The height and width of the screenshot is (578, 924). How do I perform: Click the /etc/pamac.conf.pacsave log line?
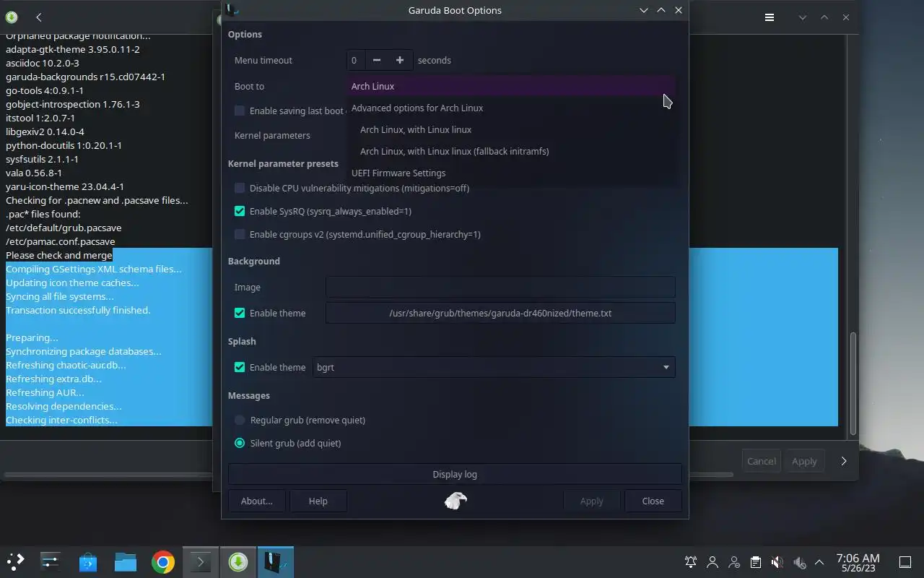(61, 241)
